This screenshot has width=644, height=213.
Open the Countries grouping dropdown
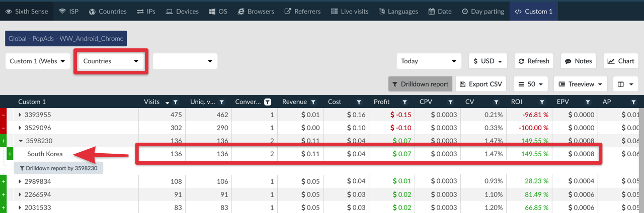pos(111,61)
